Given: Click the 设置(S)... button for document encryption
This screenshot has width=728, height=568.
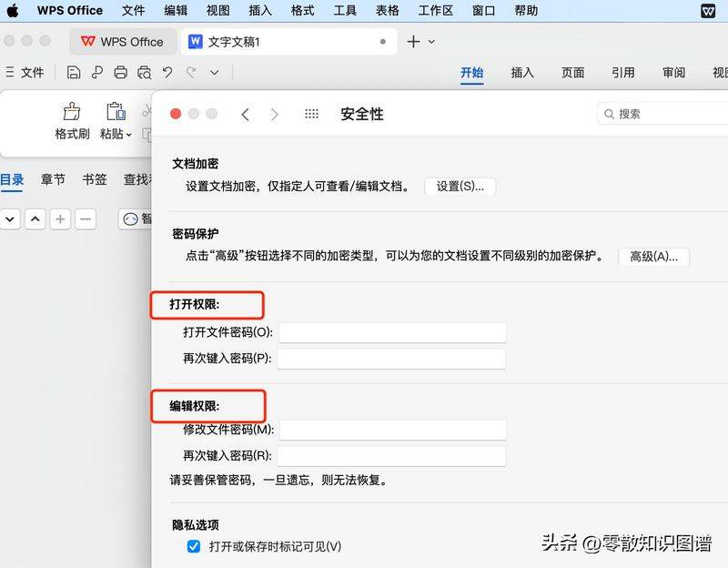Looking at the screenshot, I should pyautogui.click(x=459, y=187).
